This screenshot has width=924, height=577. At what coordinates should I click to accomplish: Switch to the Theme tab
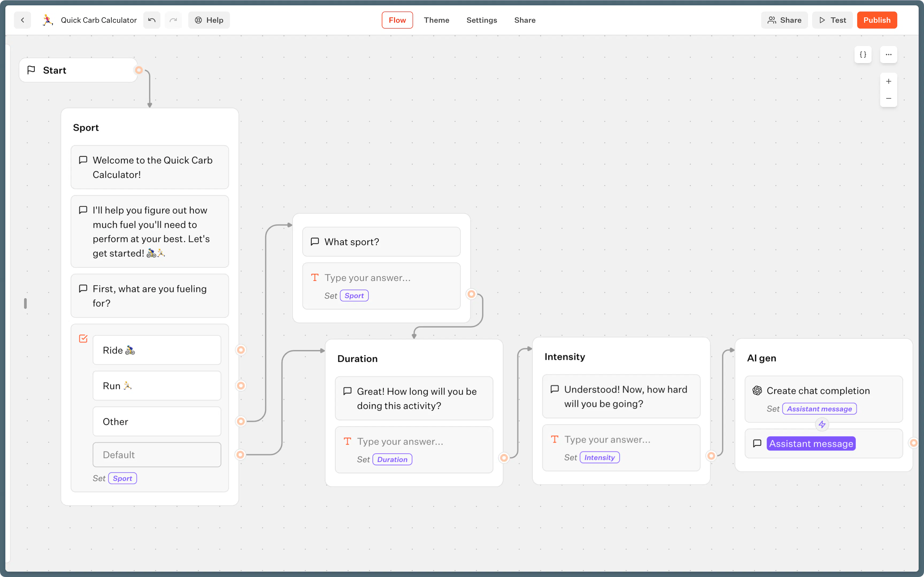(x=436, y=20)
